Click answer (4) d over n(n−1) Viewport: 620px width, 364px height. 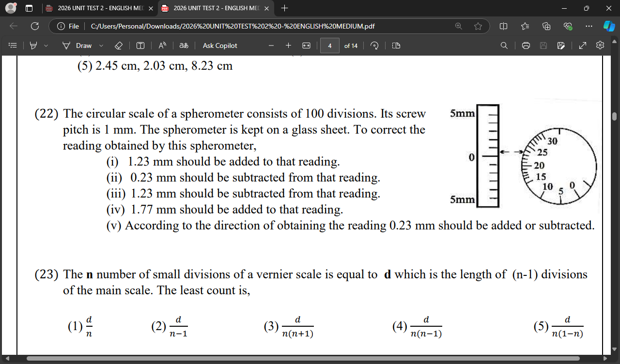tap(417, 327)
